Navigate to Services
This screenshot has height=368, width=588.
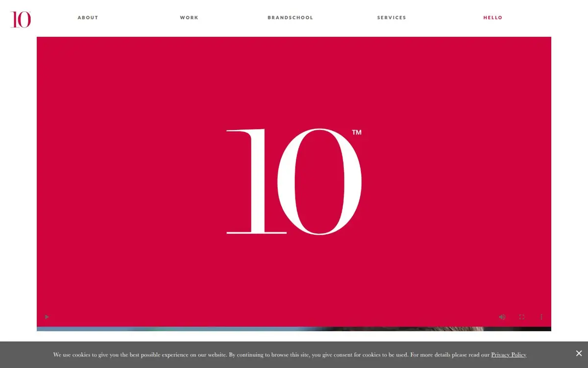pos(392,18)
